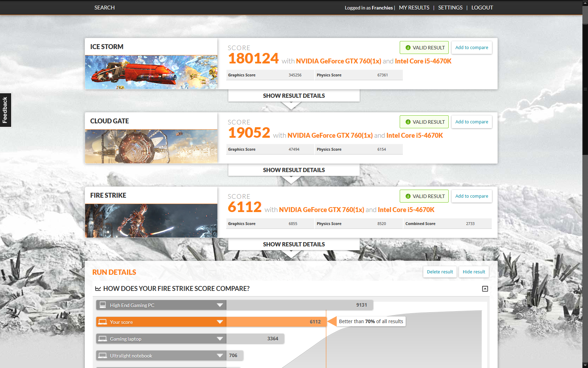Click Cloud Gate Graphics Score value 47494
588x368 pixels.
point(294,149)
